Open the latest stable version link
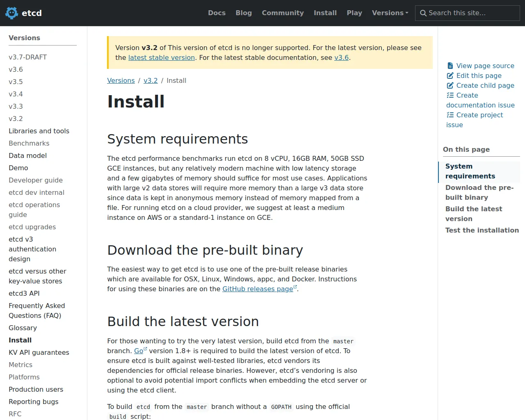The height and width of the screenshot is (420, 525). [161, 57]
